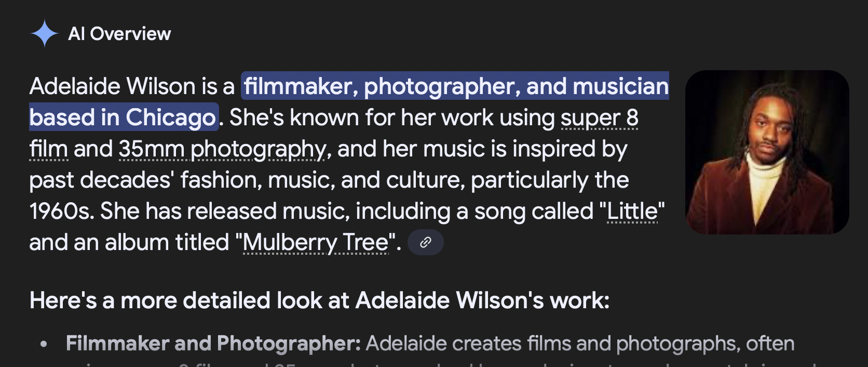Click the bold "Filmmaker and Photographer:" label

[213, 344]
